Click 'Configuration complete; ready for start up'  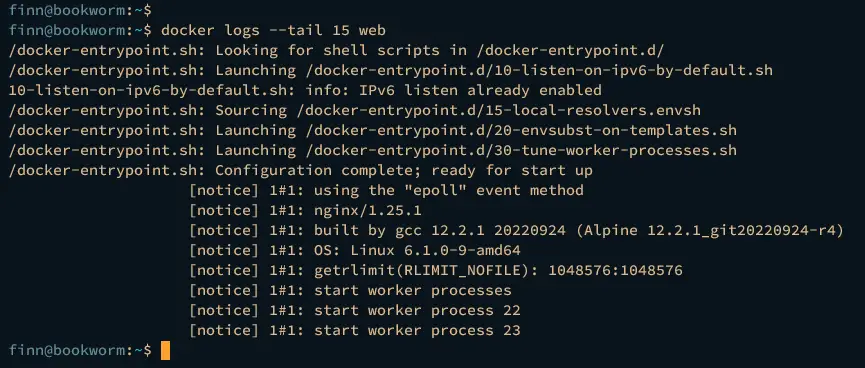coord(404,170)
